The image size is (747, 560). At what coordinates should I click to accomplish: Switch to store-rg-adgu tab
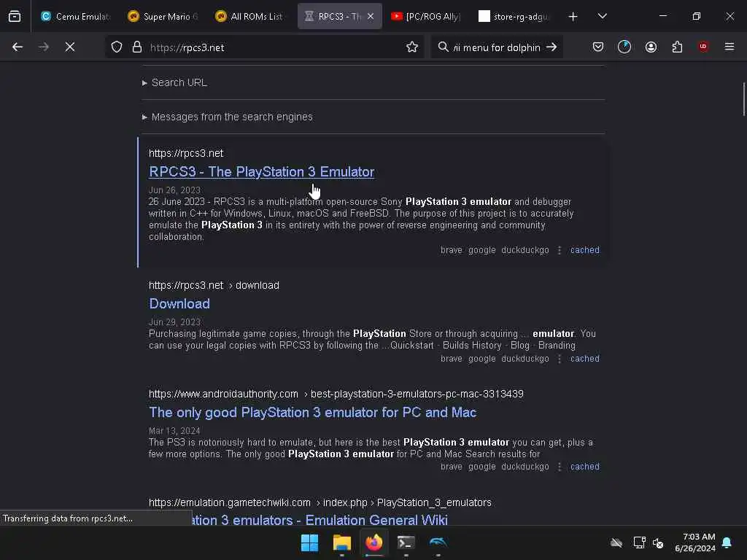tap(514, 16)
